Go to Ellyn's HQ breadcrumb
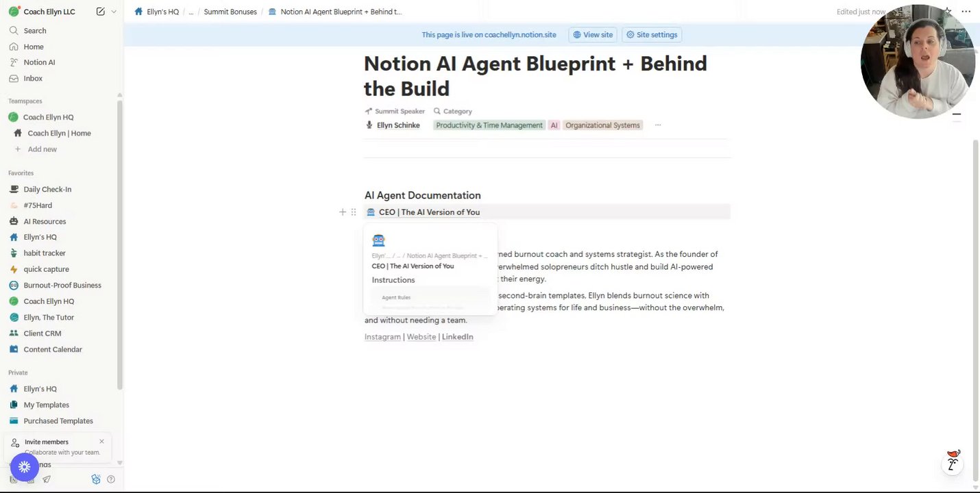This screenshot has height=493, width=980. [x=157, y=12]
